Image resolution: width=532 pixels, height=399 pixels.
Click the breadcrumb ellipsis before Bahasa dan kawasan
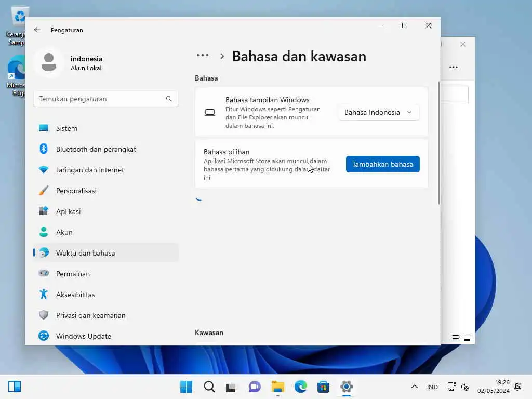point(203,56)
